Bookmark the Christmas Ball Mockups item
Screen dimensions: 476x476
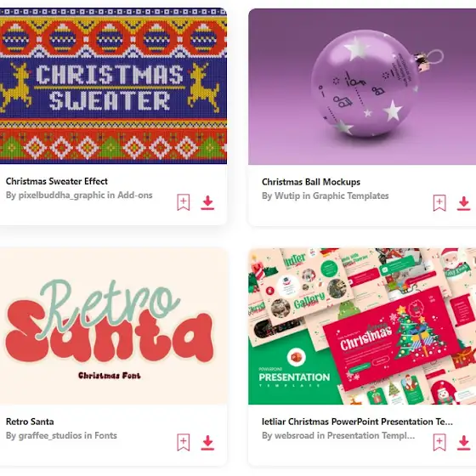pos(439,203)
